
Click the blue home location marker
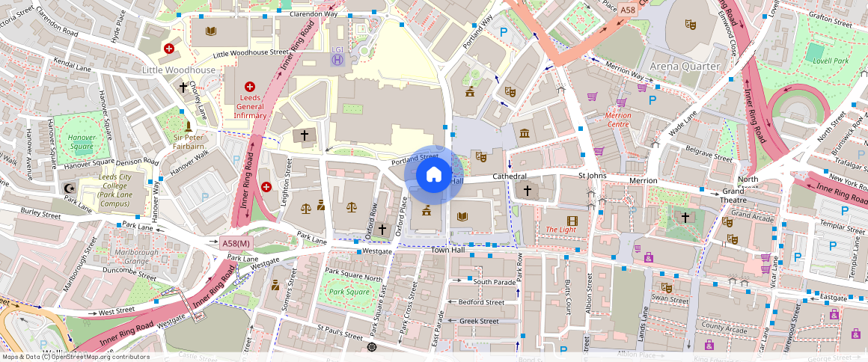(x=433, y=175)
